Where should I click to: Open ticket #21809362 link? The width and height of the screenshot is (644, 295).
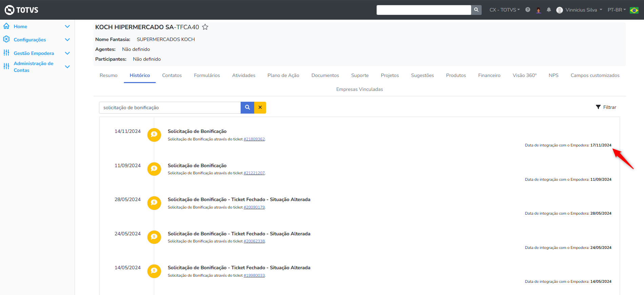[254, 139]
